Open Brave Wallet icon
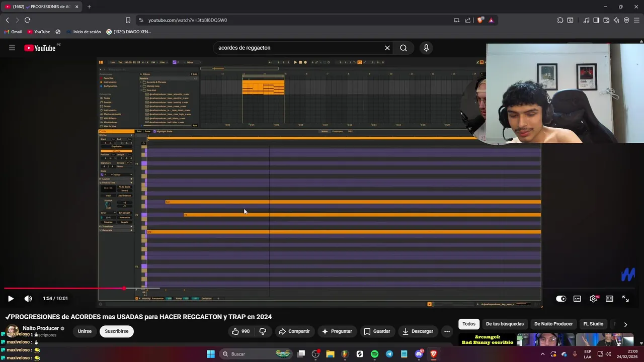 [x=606, y=20]
